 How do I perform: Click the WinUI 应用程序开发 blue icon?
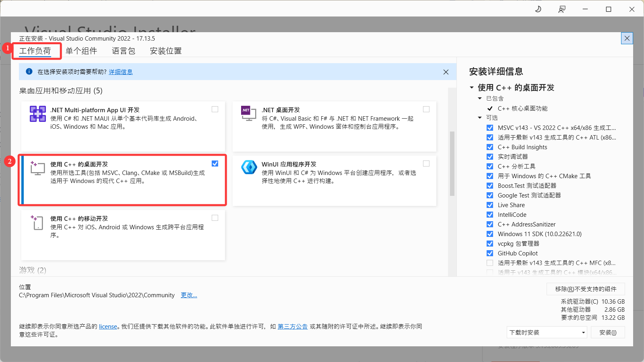249,167
